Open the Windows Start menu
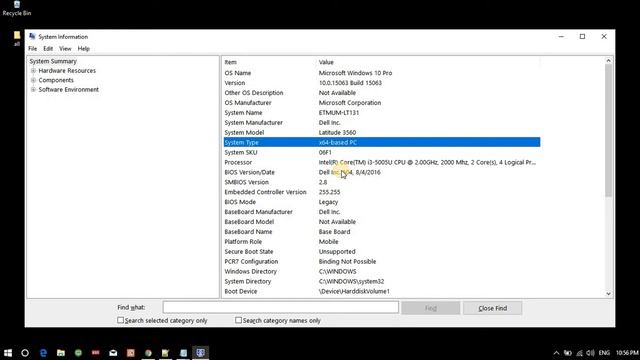640x360 pixels. (x=8, y=353)
